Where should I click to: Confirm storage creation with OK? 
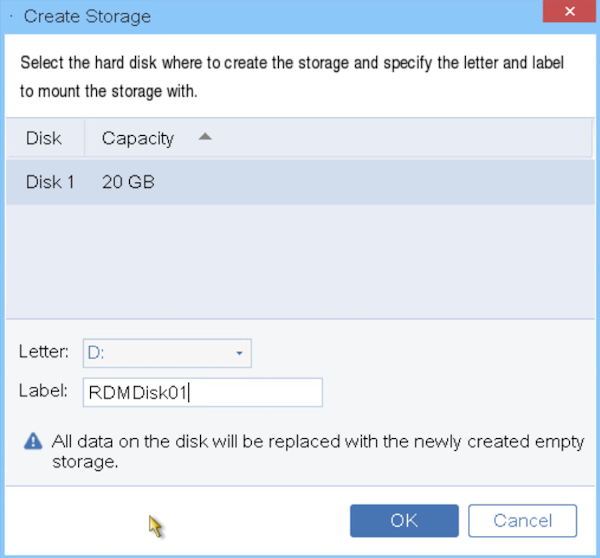pos(404,520)
